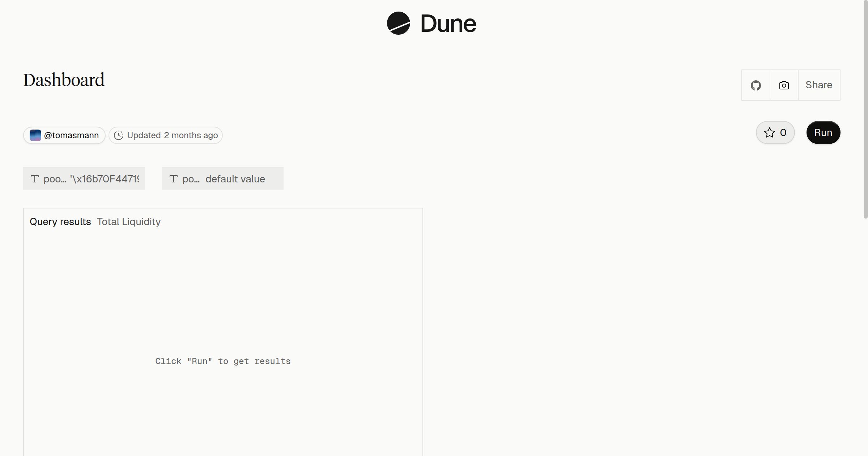Edit the pool address parameter field
This screenshot has width=868, height=456.
tap(84, 179)
